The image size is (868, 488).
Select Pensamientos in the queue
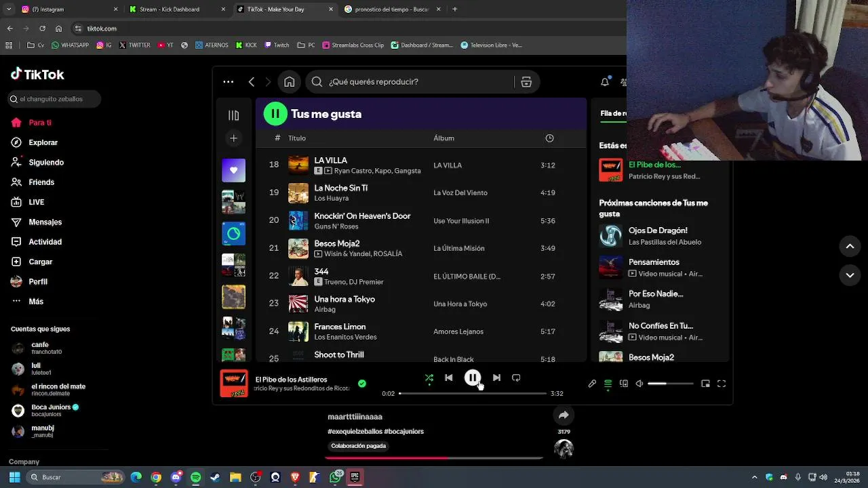[654, 262]
